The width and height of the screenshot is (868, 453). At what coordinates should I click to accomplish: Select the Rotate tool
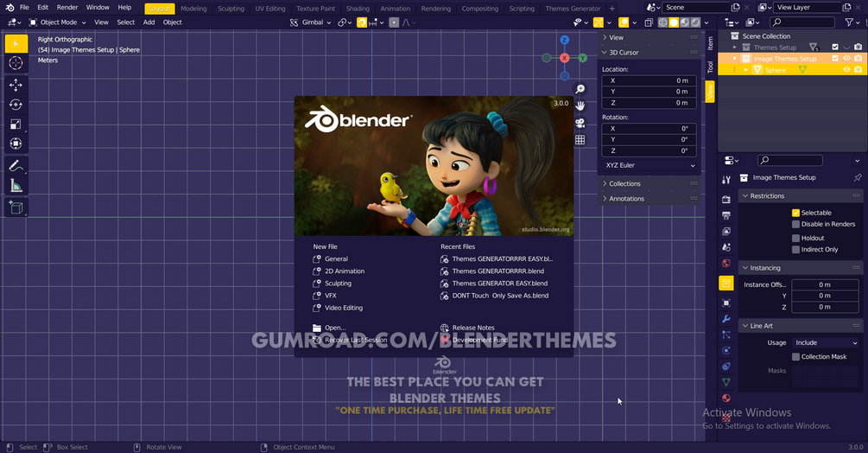pyautogui.click(x=16, y=105)
